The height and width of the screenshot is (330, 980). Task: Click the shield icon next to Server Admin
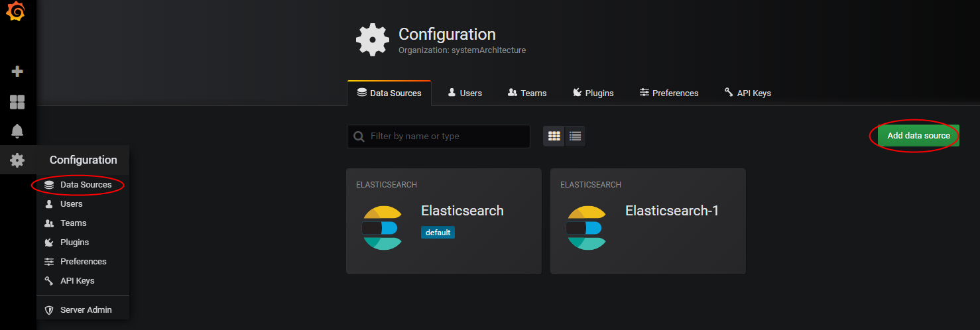click(x=49, y=310)
